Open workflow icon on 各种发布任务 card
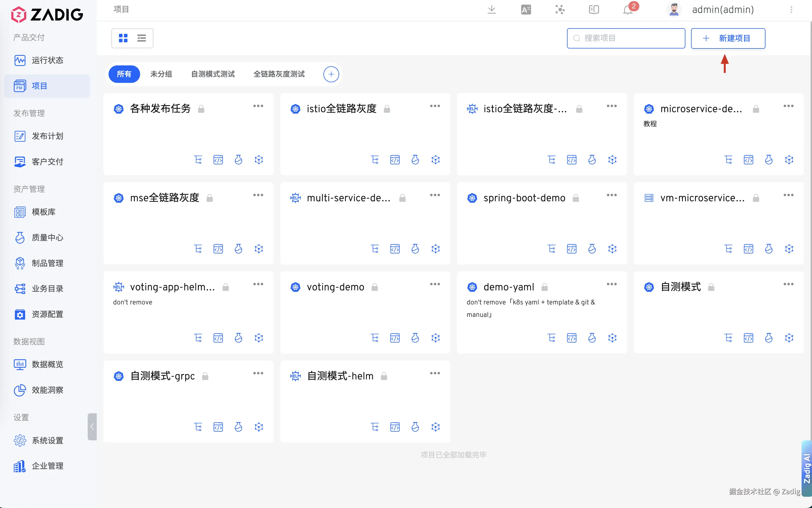 (198, 160)
